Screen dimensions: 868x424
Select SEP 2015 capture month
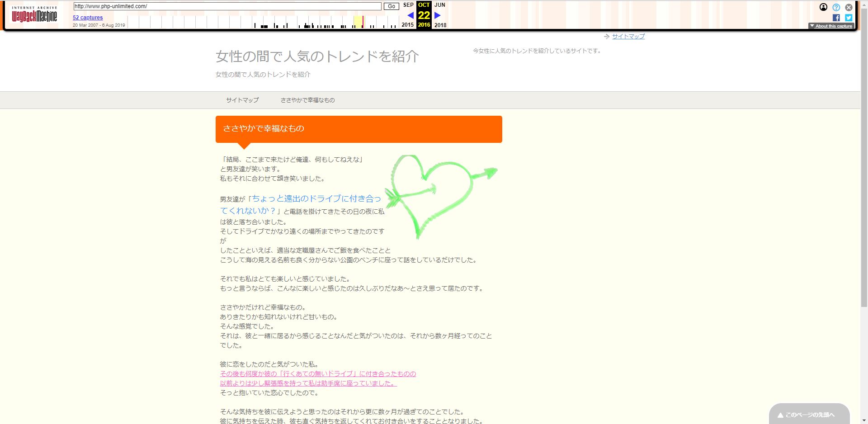coord(408,5)
